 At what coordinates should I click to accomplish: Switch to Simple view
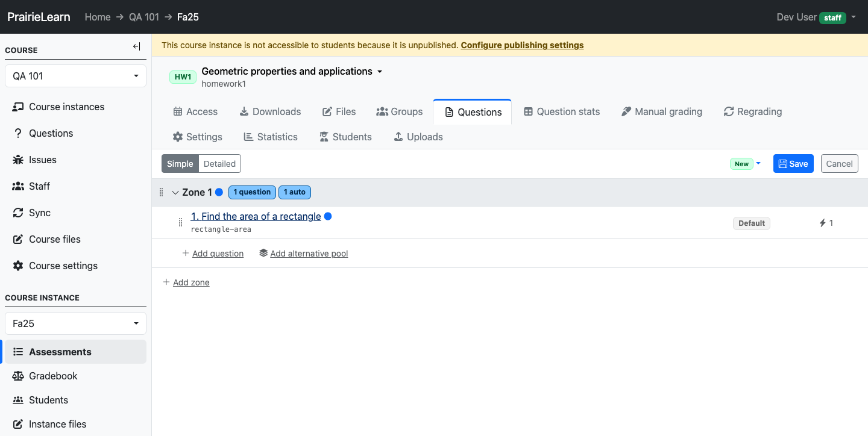click(180, 164)
